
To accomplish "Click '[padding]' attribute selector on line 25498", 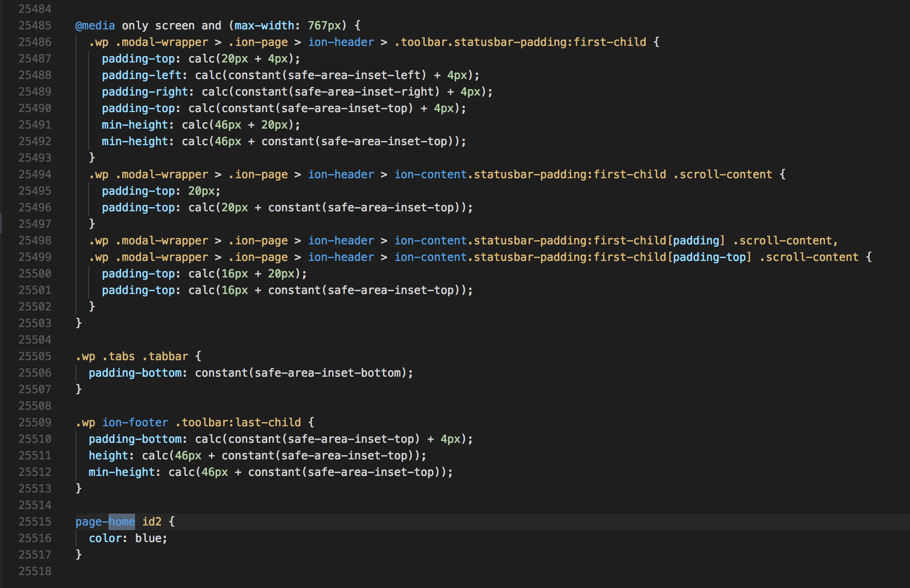I will click(x=696, y=241).
